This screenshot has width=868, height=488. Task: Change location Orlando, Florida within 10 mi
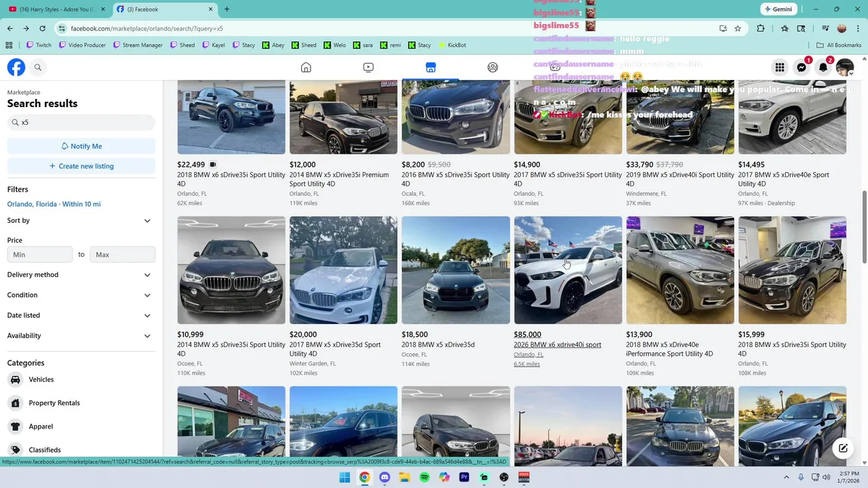54,204
